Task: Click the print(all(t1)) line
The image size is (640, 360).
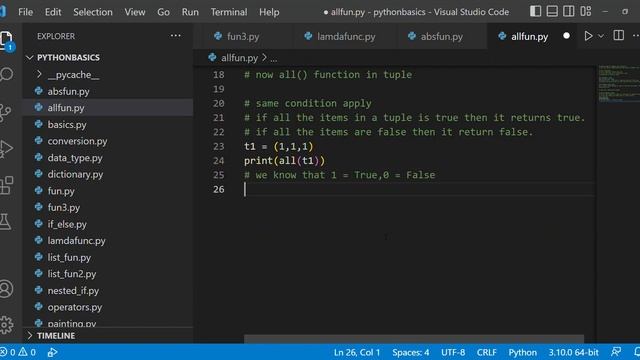Action: point(284,160)
